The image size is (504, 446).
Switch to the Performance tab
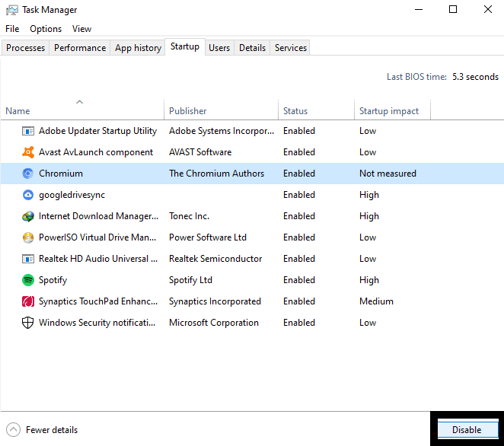pyautogui.click(x=80, y=48)
